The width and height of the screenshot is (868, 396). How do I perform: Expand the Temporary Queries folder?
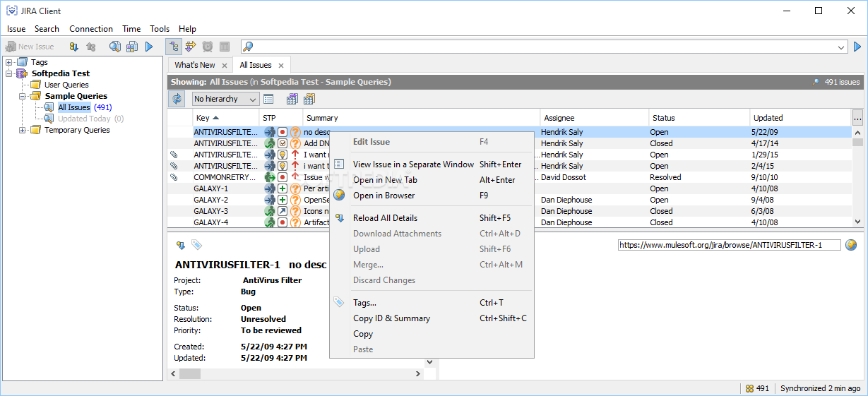pyautogui.click(x=23, y=130)
